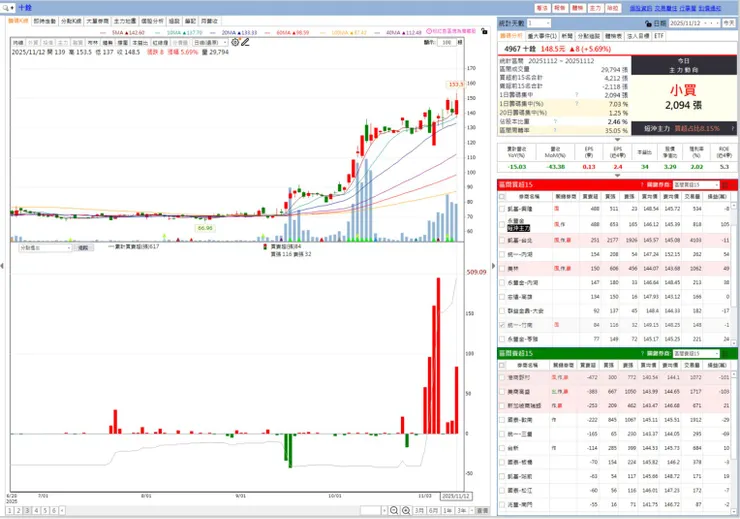Click page arrow after page number 6
The image size is (740, 519).
pos(62,511)
